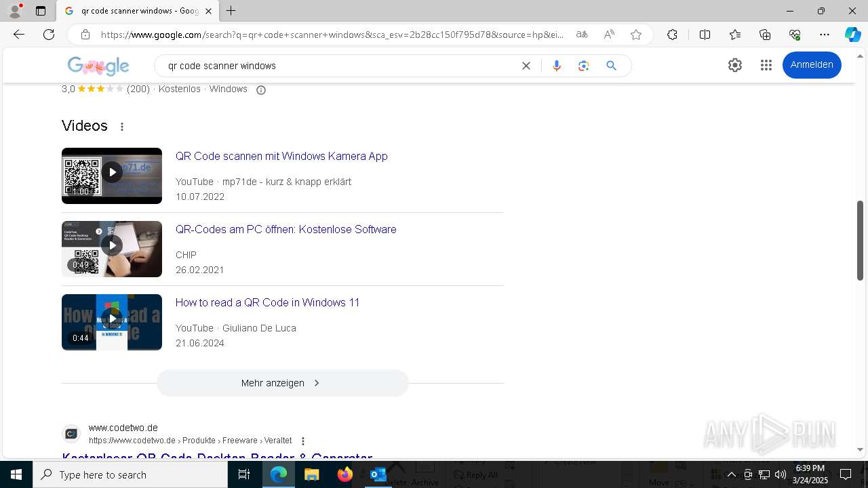This screenshot has width=868, height=488.
Task: Open a new browser tab
Action: (231, 11)
